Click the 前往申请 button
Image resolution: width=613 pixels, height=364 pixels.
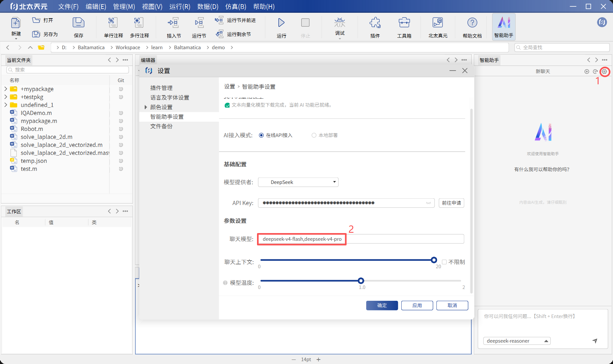451,203
